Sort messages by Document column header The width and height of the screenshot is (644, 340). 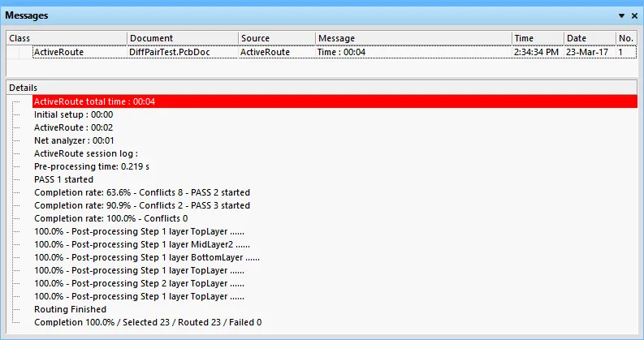pos(183,38)
